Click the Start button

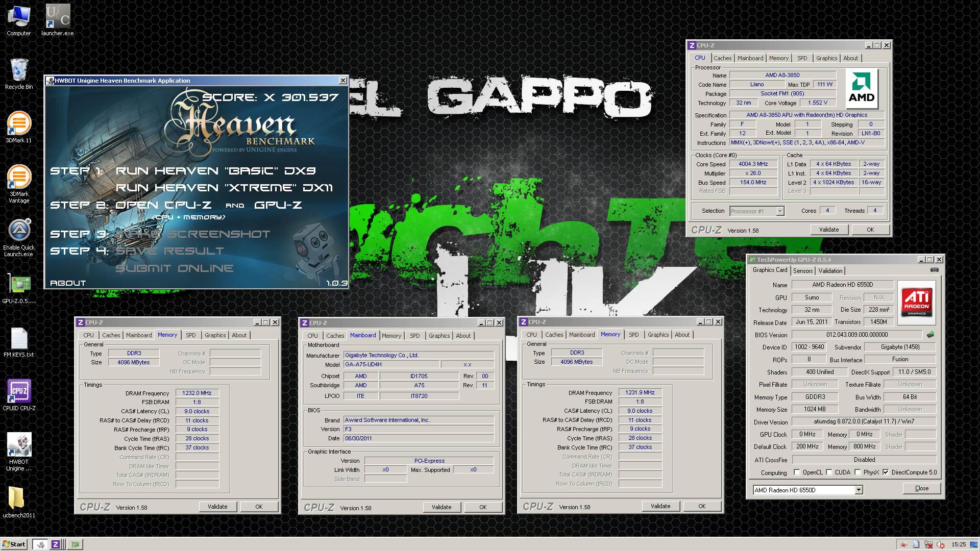click(x=14, y=544)
